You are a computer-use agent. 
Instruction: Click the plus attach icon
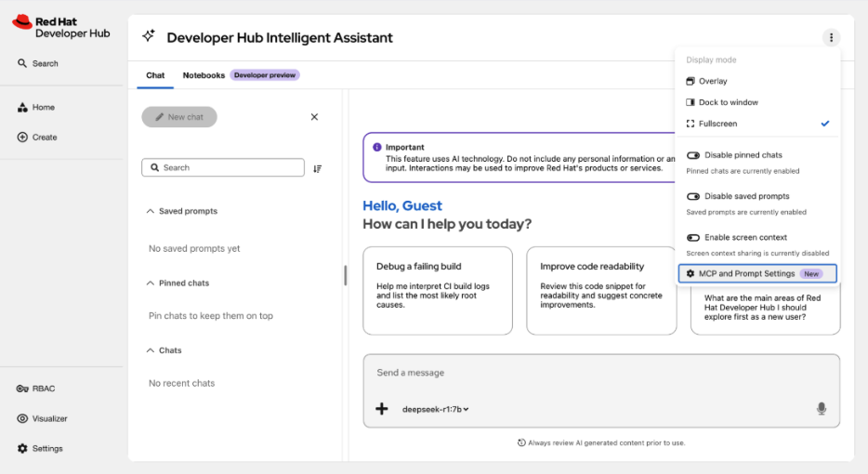pyautogui.click(x=382, y=409)
